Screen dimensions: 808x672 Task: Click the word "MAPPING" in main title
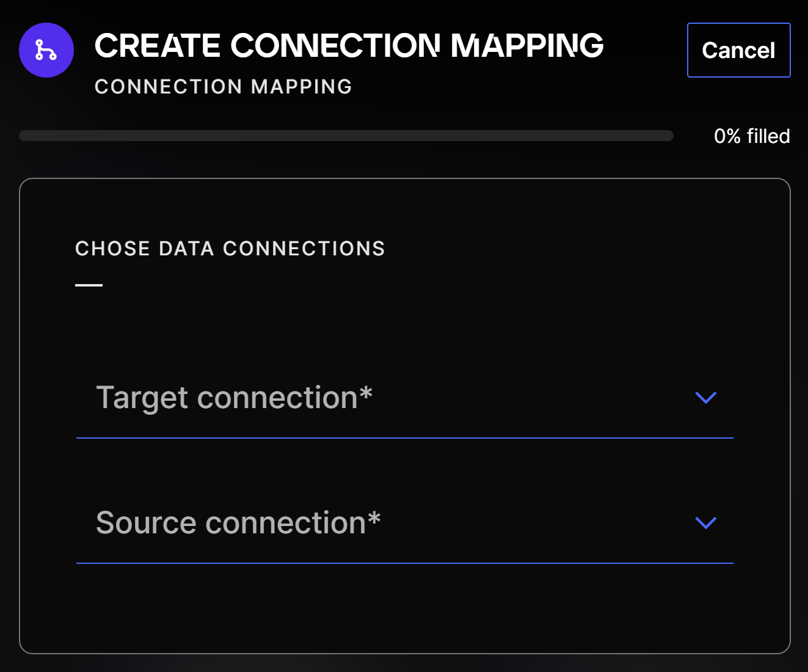[x=527, y=46]
